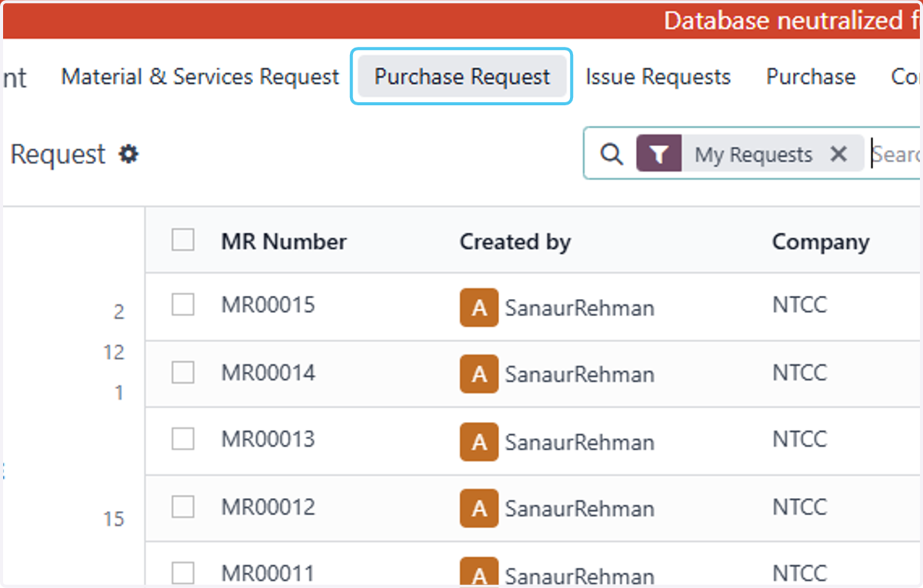923x588 pixels.
Task: Check the box for MR00015
Action: [x=183, y=305]
